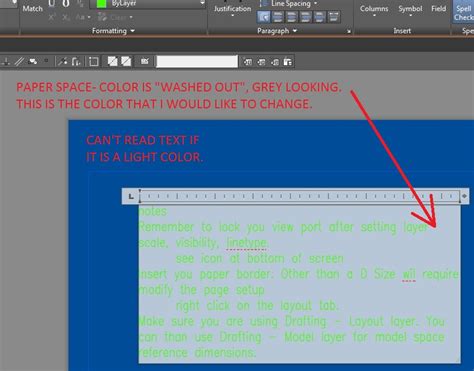Toggle Underline formatting in ribbon
474x371 pixels.
pos(52,4)
